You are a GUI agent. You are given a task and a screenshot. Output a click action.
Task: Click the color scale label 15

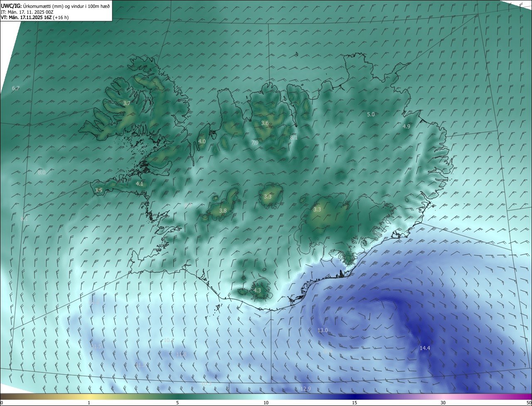click(355, 403)
